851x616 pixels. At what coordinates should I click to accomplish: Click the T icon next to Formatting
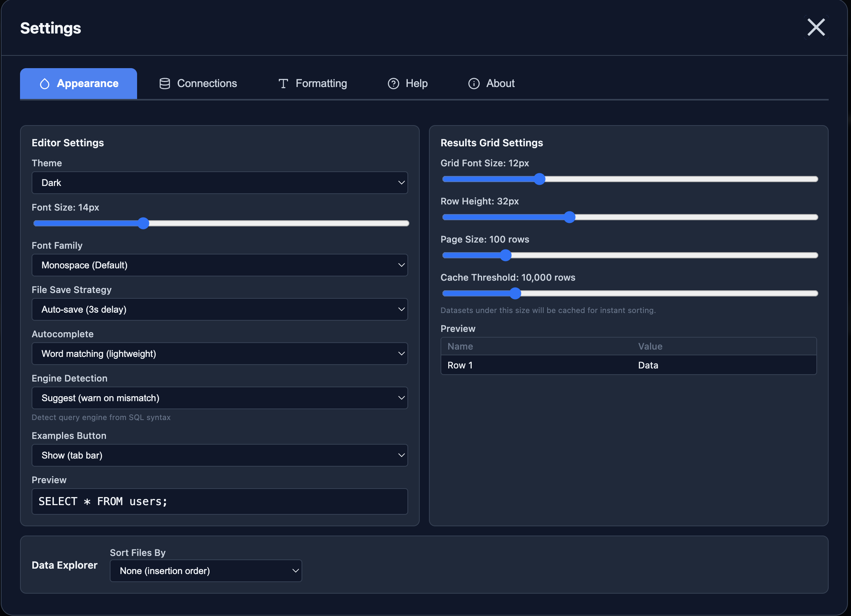[283, 84]
